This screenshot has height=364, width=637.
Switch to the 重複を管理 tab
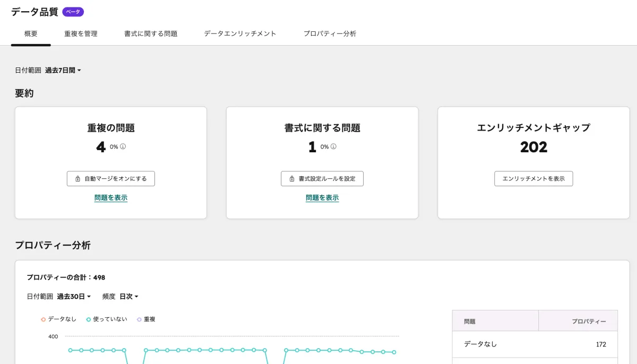[80, 33]
